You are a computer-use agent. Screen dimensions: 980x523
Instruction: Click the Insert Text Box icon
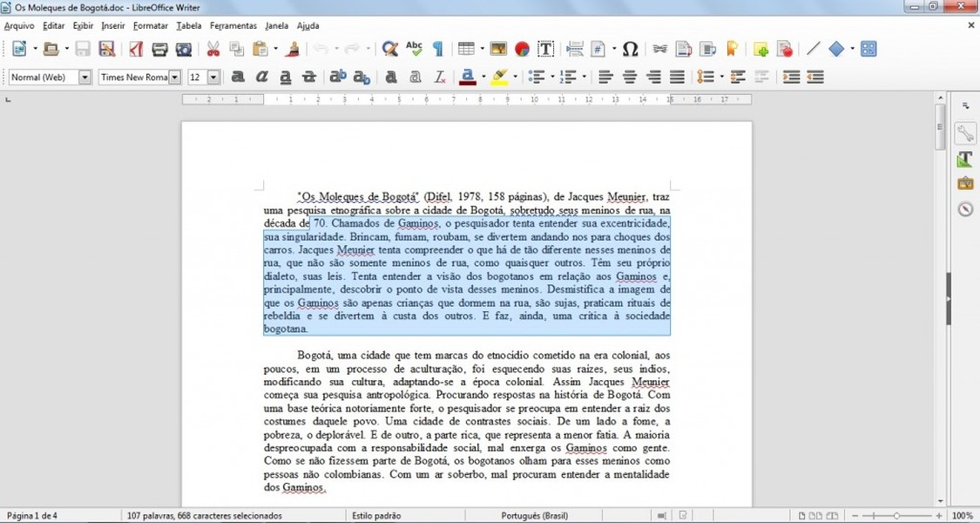point(546,50)
